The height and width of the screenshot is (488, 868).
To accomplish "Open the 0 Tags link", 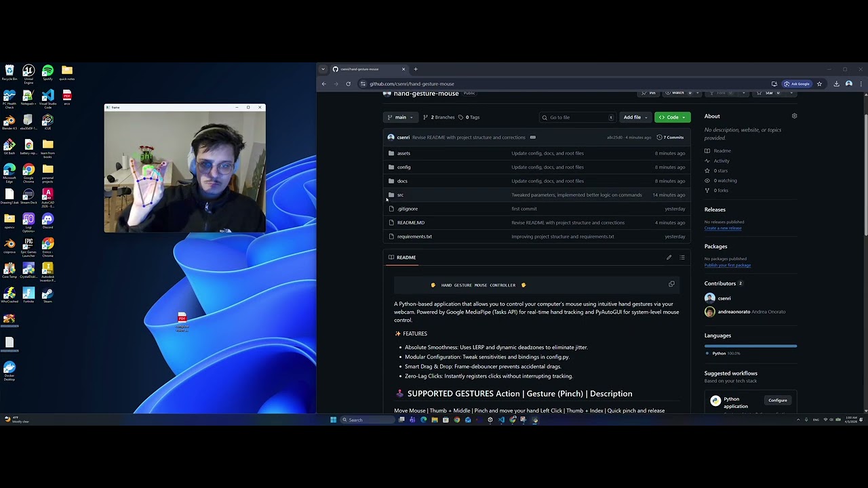I will [469, 117].
